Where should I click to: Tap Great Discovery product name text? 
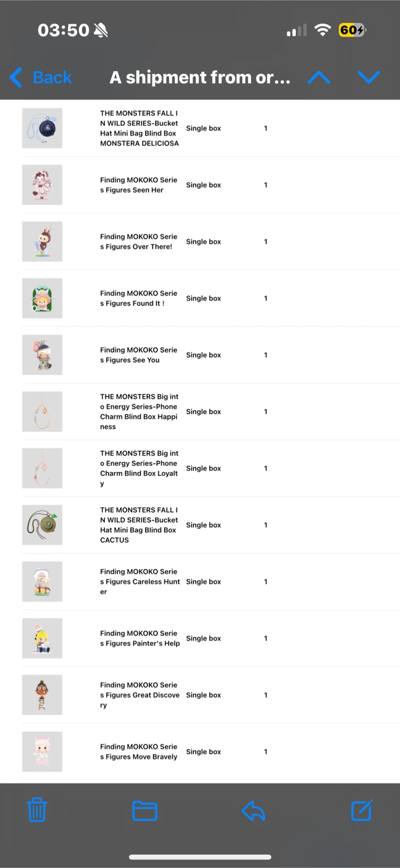[x=139, y=695]
